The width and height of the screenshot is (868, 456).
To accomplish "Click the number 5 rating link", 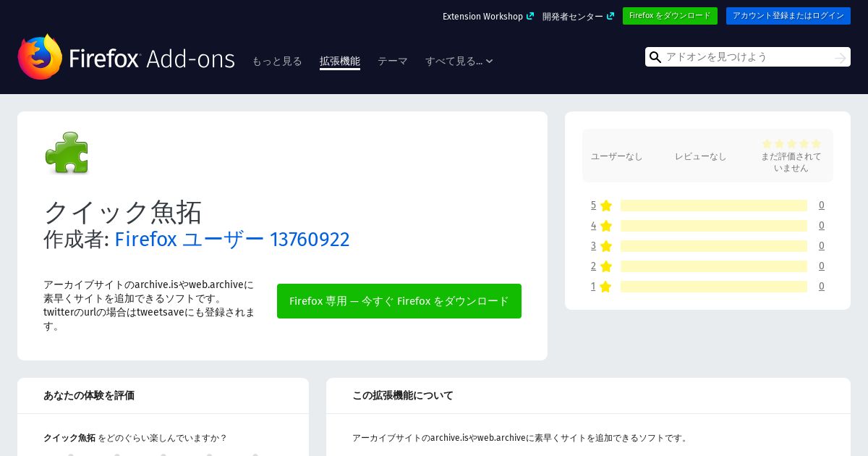I will click(594, 206).
